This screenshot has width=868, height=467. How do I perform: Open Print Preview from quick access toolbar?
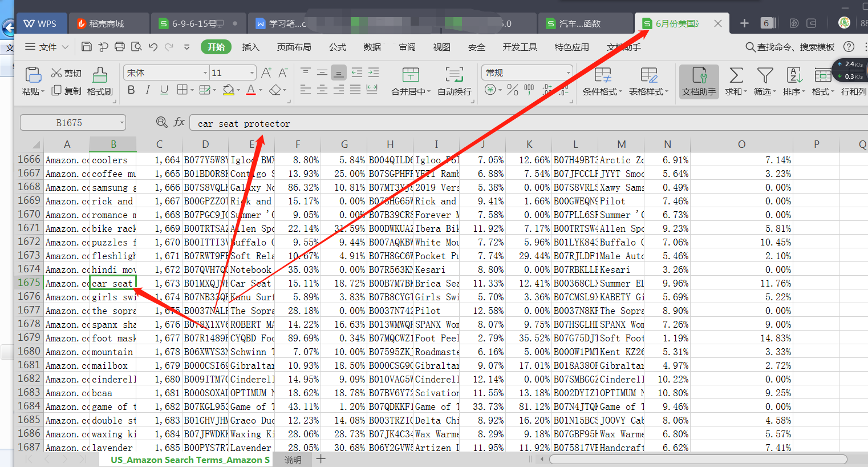pos(136,47)
